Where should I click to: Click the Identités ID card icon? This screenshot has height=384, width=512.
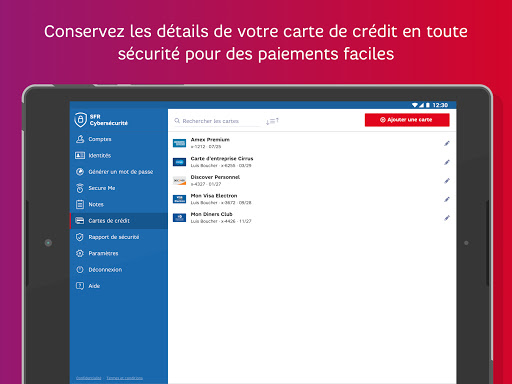(x=80, y=155)
